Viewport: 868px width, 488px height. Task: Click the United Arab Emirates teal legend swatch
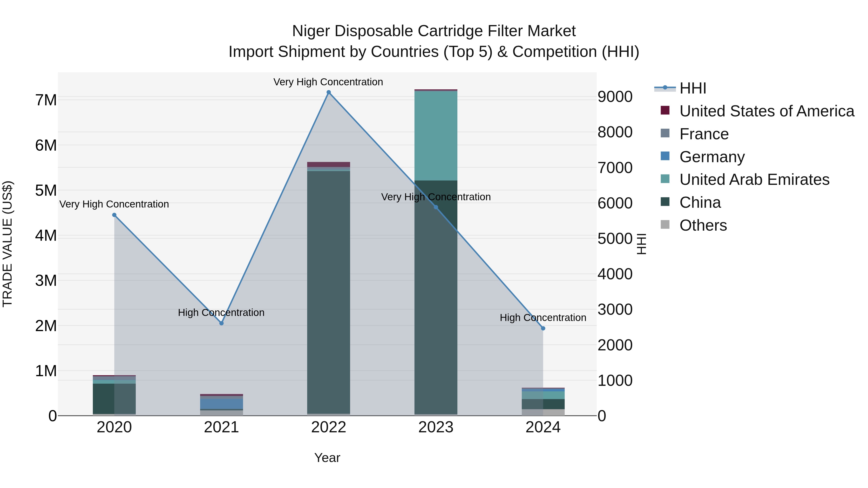pos(665,179)
